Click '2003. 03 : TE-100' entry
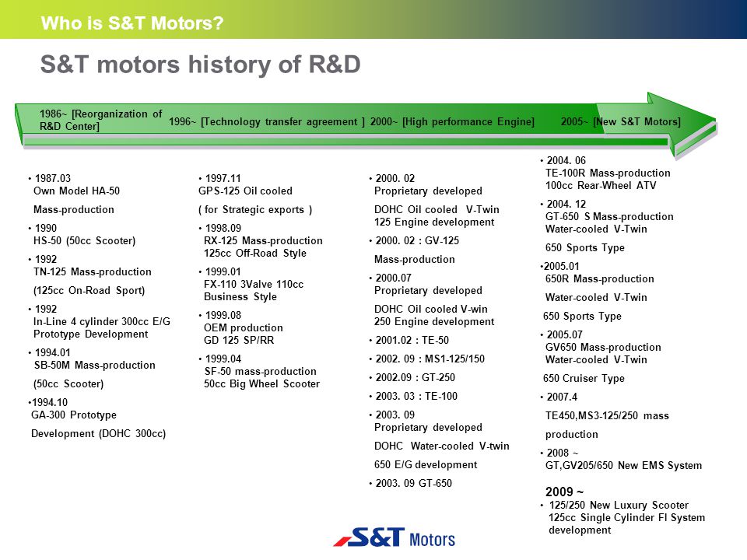 click(x=416, y=396)
